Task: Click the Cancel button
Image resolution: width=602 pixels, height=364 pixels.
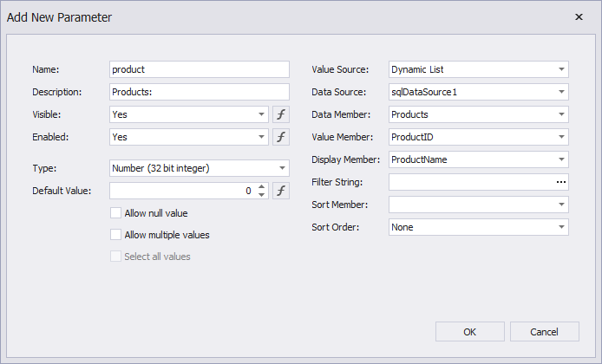Action: [x=545, y=331]
